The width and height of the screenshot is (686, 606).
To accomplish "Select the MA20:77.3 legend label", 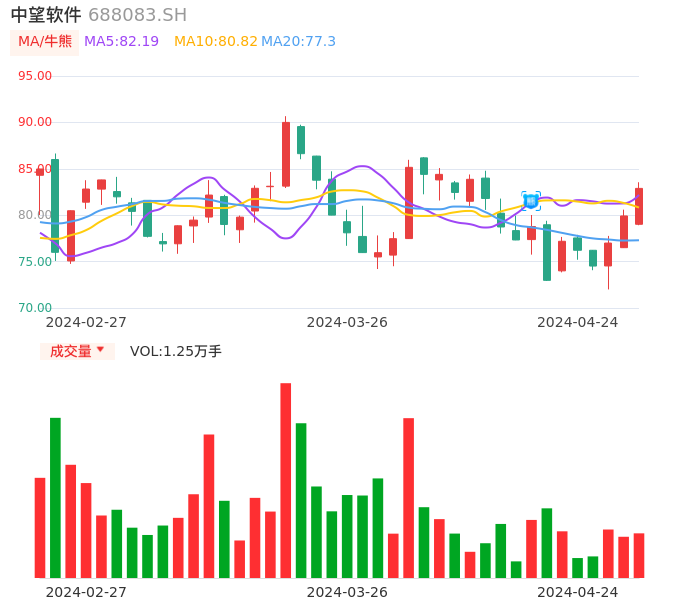I will pyautogui.click(x=298, y=42).
